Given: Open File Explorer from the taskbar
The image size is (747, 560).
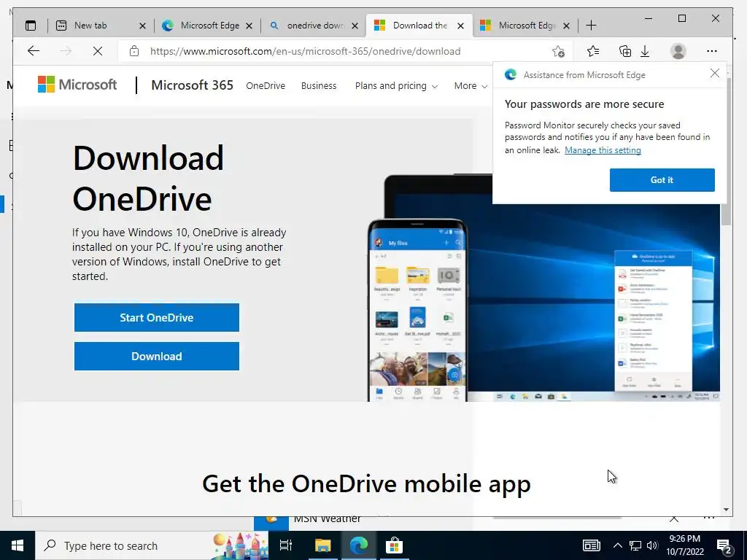Looking at the screenshot, I should click(x=322, y=545).
